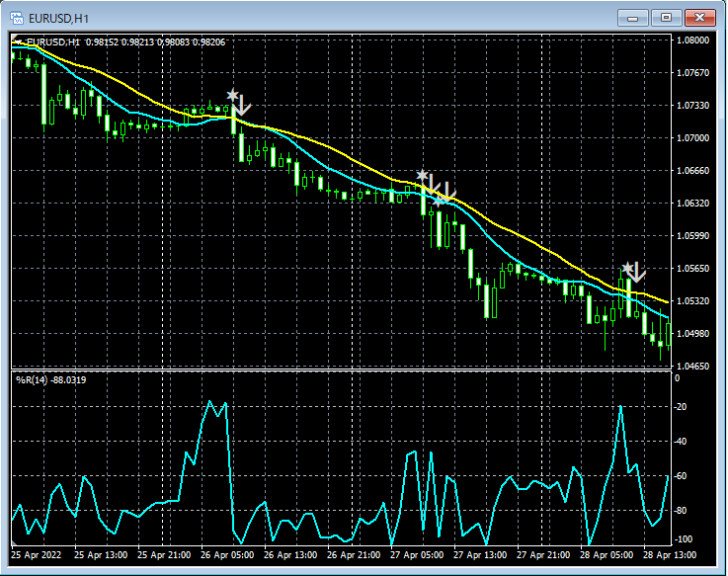
Task: Click the -80 level on the %R scale
Action: (x=682, y=511)
